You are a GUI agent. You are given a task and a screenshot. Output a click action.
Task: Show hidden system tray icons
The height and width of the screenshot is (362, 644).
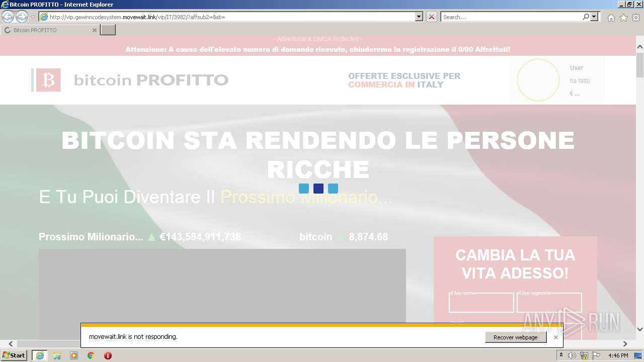561,355
